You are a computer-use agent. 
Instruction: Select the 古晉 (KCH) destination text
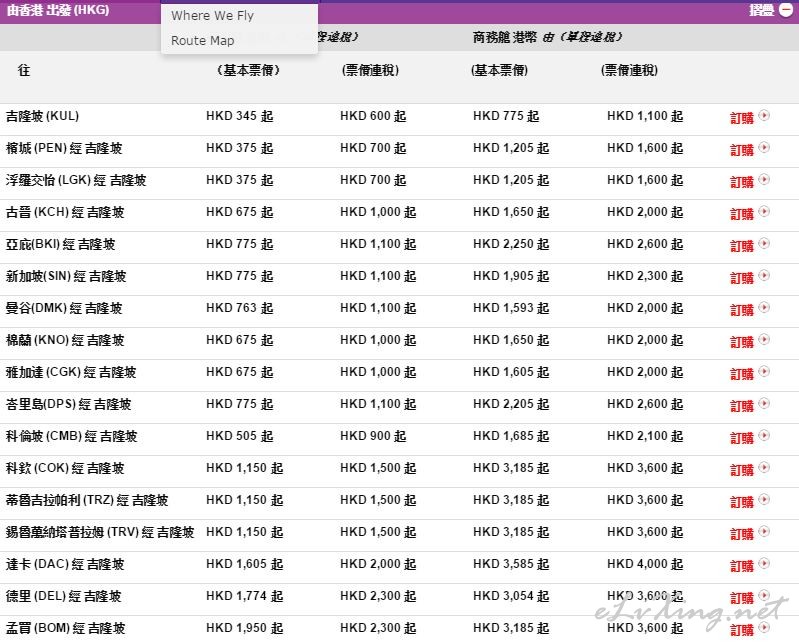65,212
